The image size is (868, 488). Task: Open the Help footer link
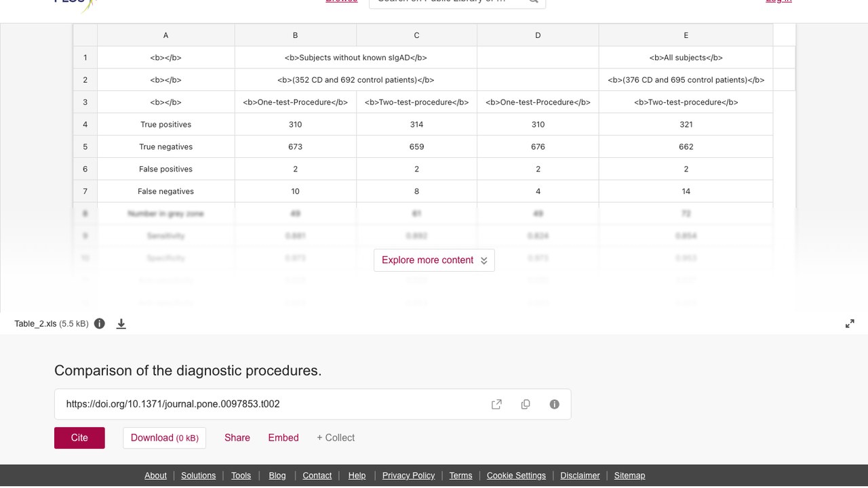point(357,475)
